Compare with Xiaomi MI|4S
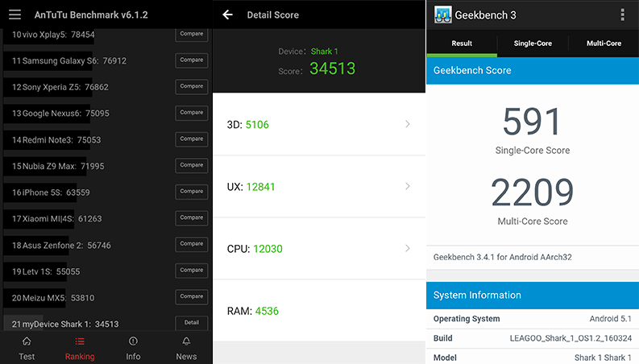639x364 pixels. (192, 217)
